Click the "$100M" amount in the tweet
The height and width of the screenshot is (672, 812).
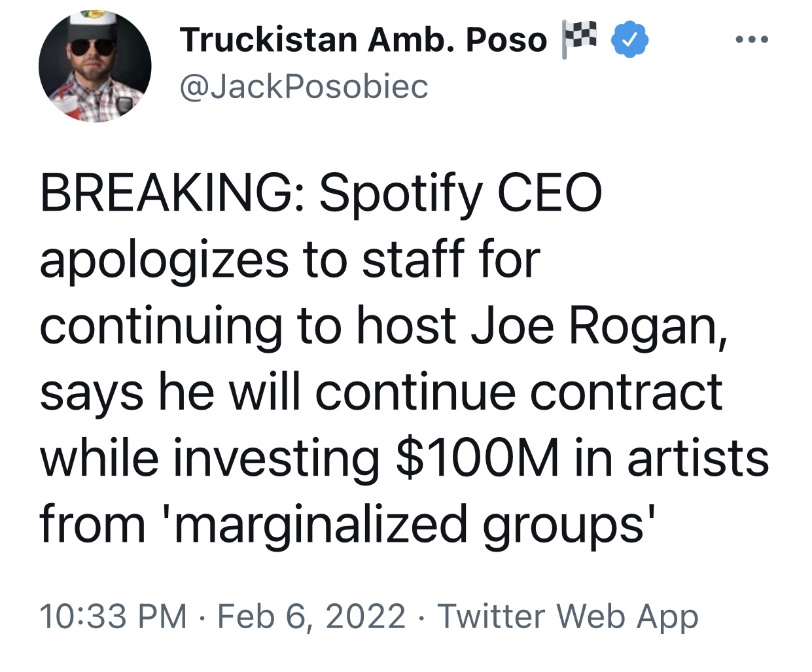click(477, 458)
